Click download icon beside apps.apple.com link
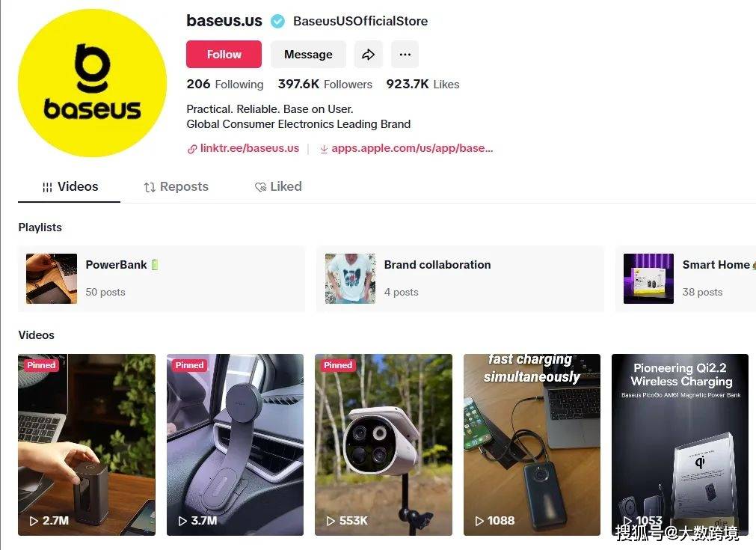 tap(324, 149)
